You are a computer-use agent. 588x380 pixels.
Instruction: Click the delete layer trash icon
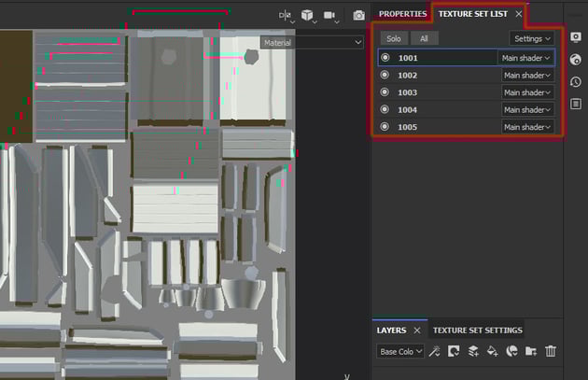point(551,351)
